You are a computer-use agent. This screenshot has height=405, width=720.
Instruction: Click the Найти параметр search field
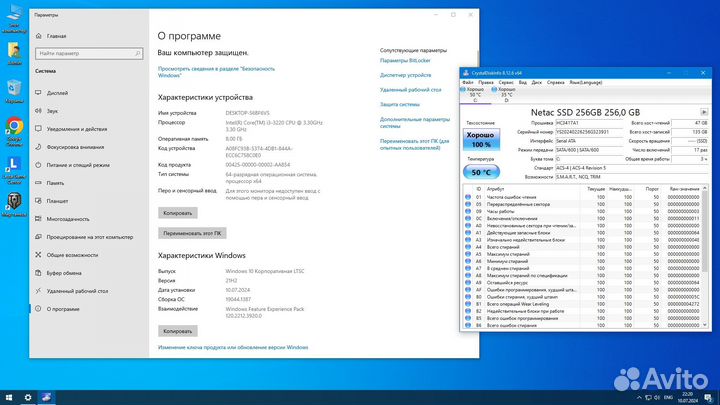(89, 53)
